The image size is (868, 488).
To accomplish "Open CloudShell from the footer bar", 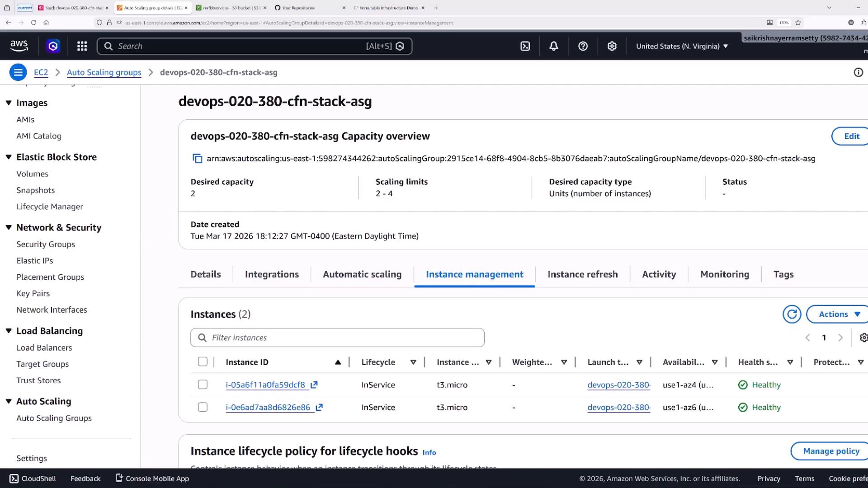I will coord(33,479).
